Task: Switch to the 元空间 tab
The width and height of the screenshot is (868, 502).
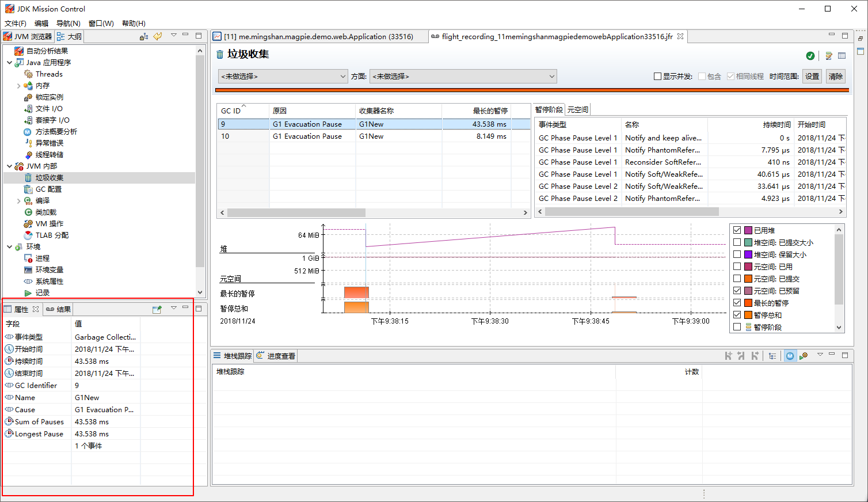Action: (578, 109)
